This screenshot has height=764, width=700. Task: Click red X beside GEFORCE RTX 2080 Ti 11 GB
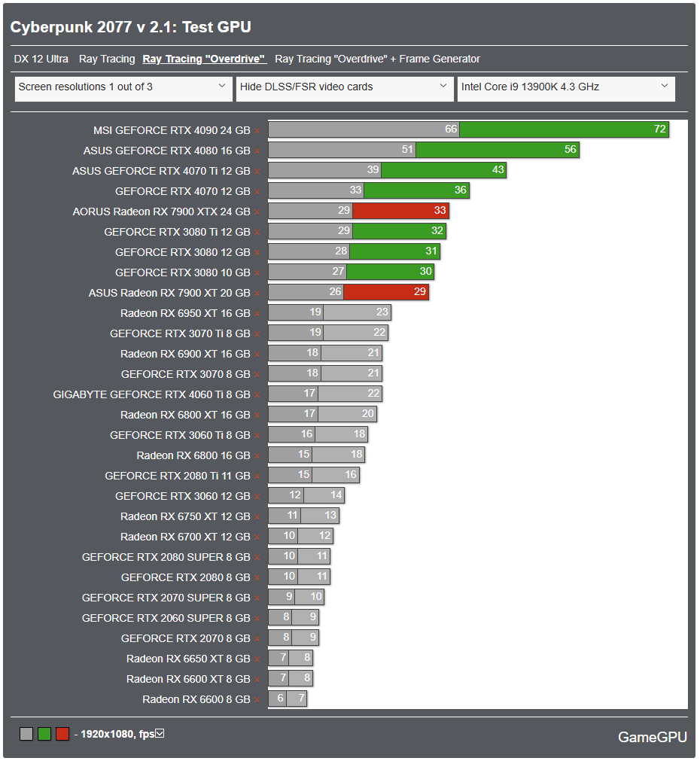(257, 476)
